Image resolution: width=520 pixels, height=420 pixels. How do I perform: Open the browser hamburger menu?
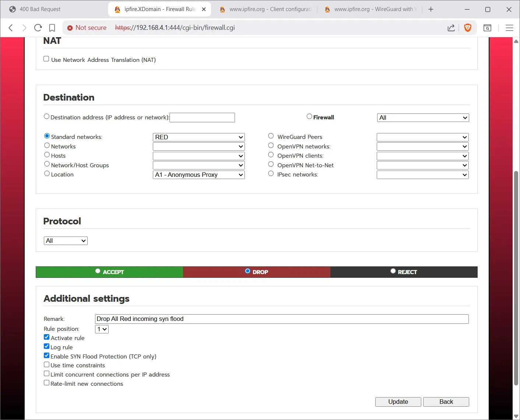point(509,28)
